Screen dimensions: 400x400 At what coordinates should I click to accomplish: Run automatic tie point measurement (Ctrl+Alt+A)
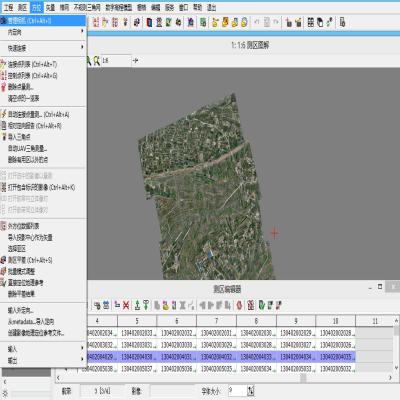tap(38, 114)
